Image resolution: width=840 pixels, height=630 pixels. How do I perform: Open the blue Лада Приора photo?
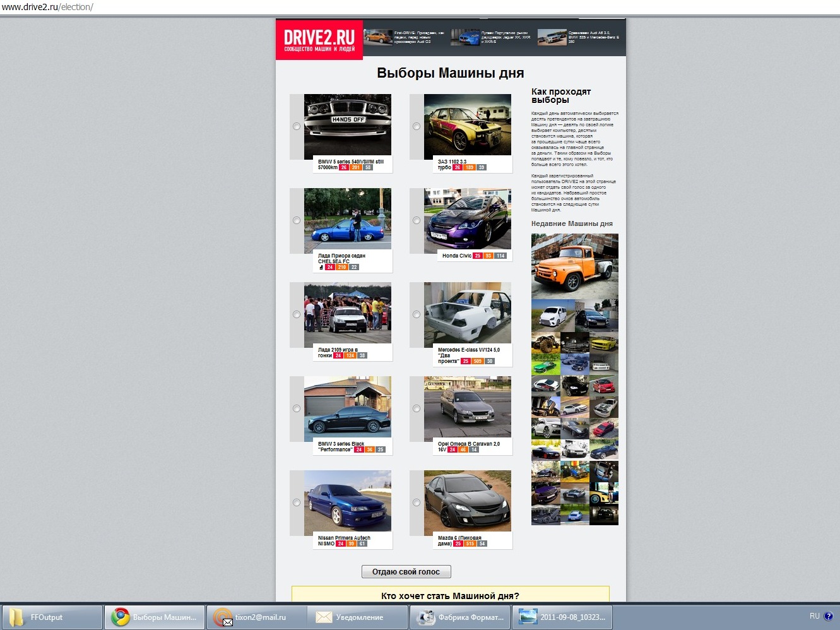click(348, 219)
